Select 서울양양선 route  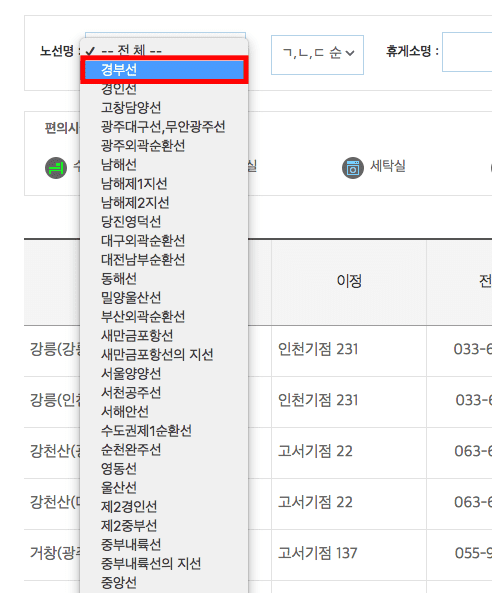pos(164,374)
